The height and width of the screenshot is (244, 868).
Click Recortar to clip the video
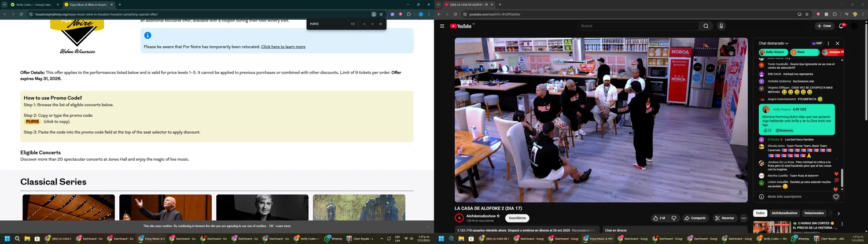pyautogui.click(x=724, y=218)
